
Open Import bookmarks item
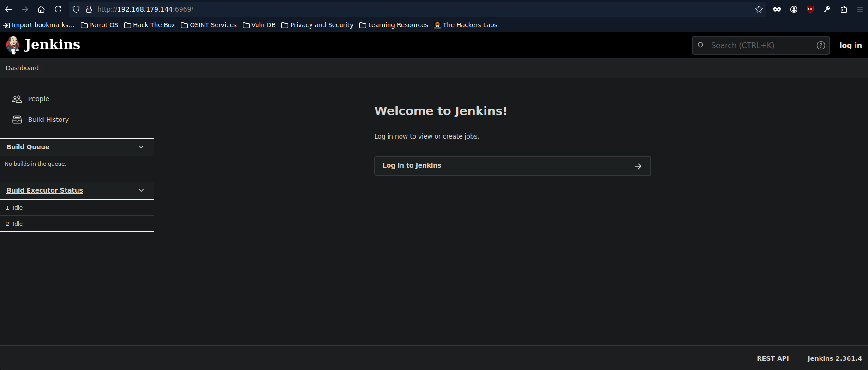[39, 25]
